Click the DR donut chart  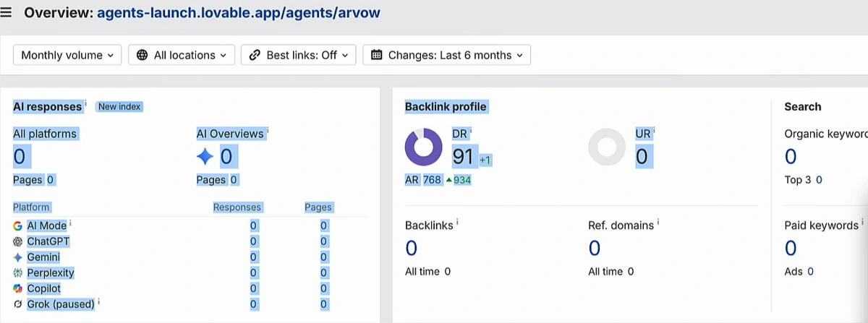(423, 147)
